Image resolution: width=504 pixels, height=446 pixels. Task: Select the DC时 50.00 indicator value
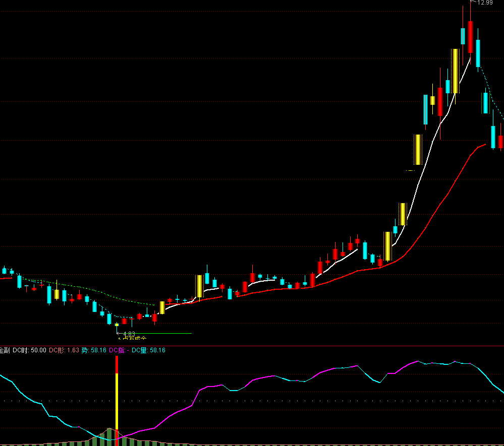(30, 350)
